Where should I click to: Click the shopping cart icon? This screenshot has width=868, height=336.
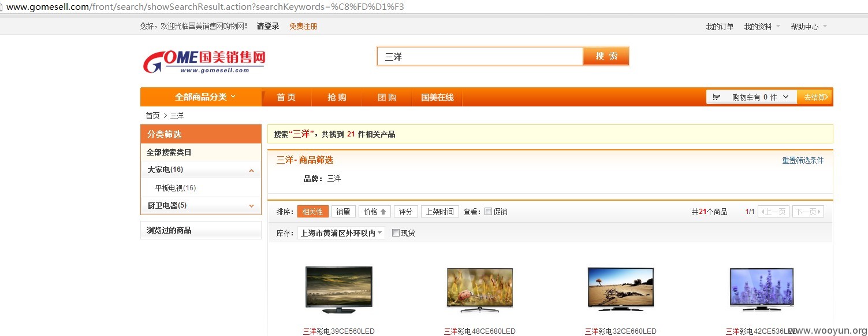(x=717, y=97)
